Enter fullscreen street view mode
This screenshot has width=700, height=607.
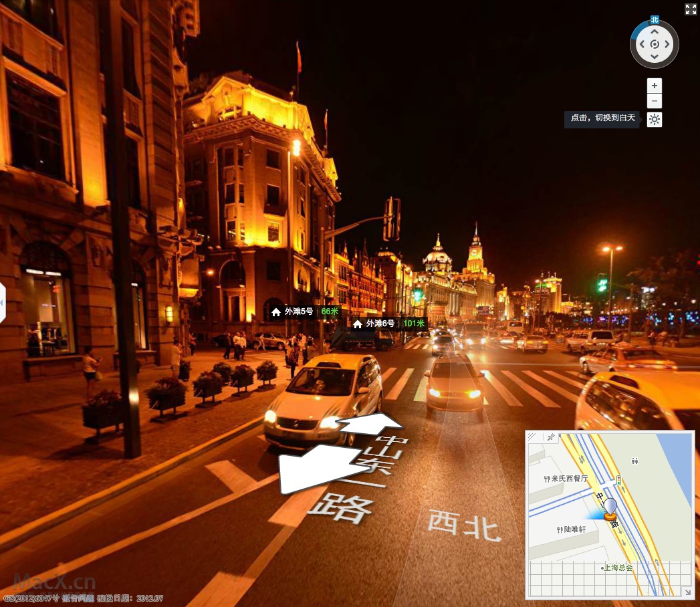coord(691,9)
